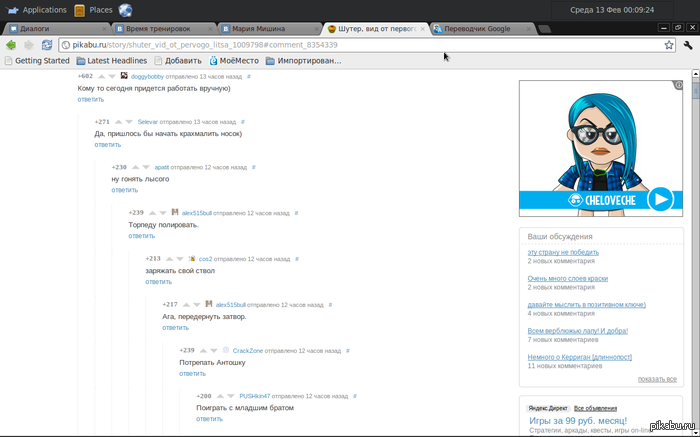Downvote CrackZone's comment
Screen dimensions: 700x437
214,351
